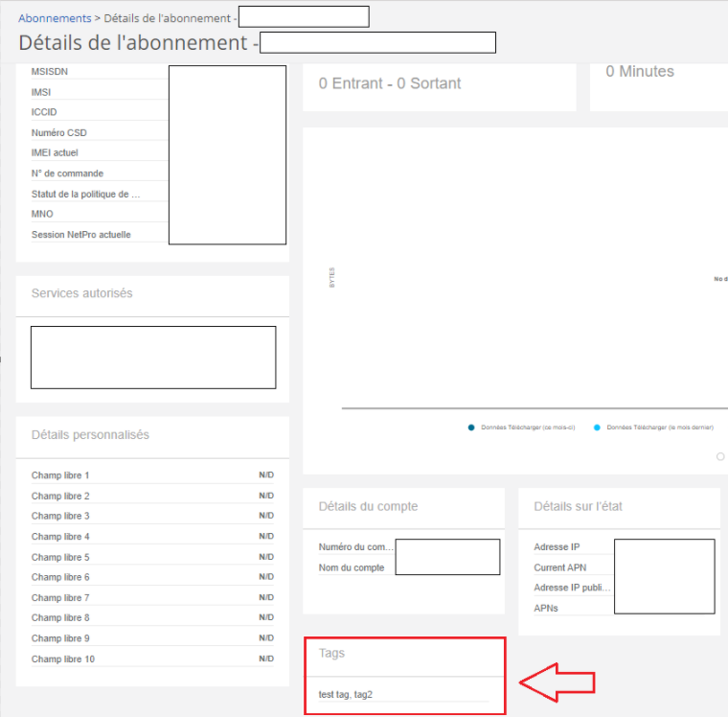Toggle 'Données Télécharger (le mois dernier)' legend label
The width and height of the screenshot is (728, 717).
pos(659,428)
